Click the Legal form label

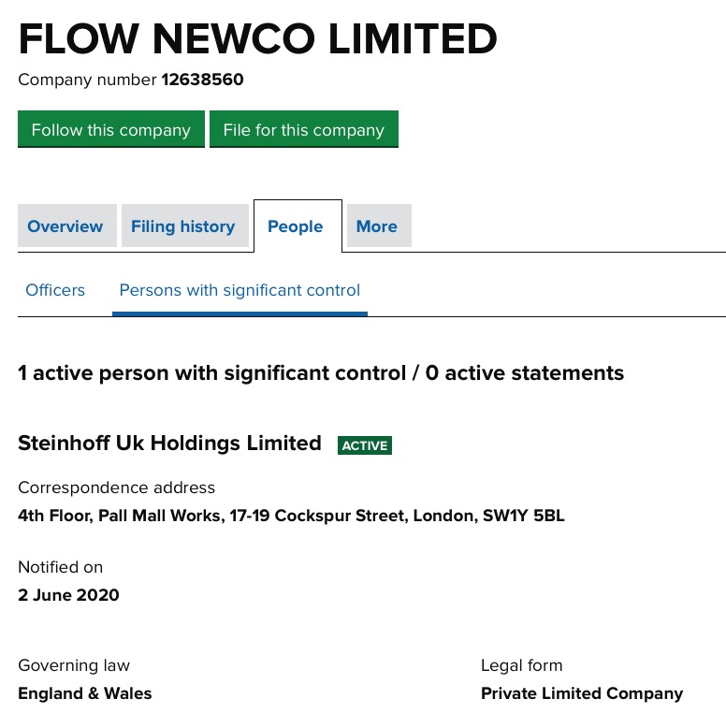[521, 665]
